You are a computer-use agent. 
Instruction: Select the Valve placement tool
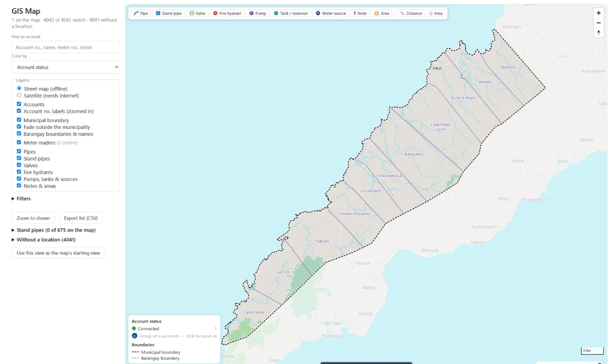pos(197,14)
